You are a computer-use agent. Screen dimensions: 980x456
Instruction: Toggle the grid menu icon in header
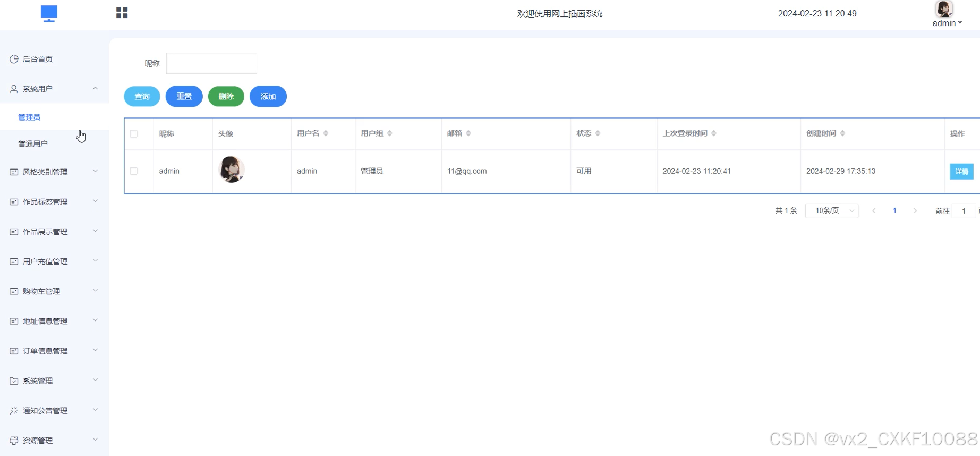122,13
